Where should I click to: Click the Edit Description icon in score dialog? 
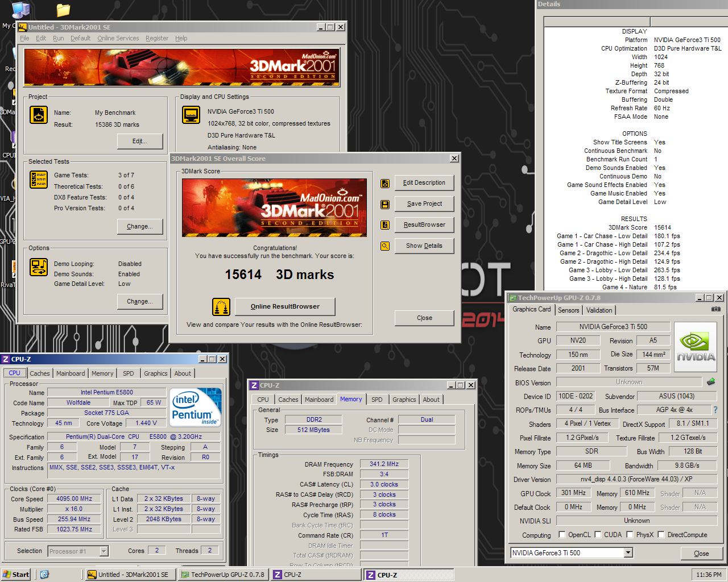click(x=385, y=183)
